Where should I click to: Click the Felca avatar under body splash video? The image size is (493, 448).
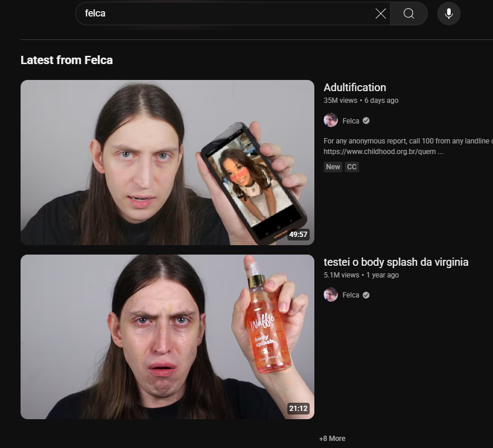click(331, 295)
